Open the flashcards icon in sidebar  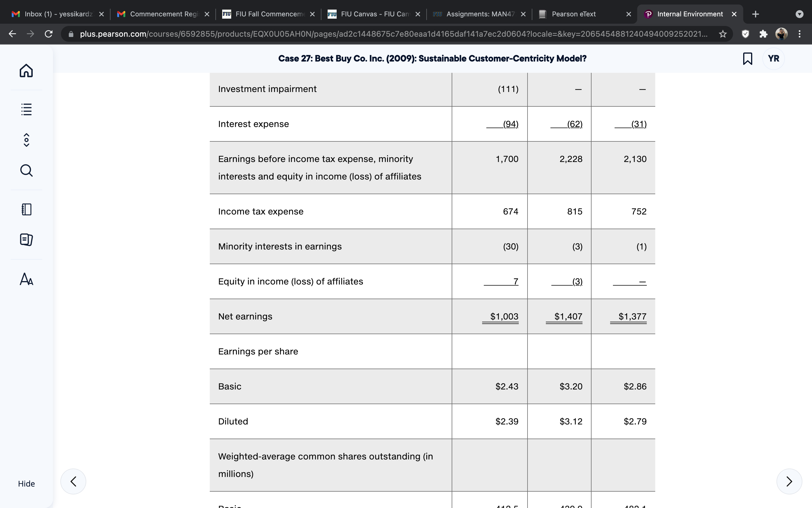click(x=27, y=240)
